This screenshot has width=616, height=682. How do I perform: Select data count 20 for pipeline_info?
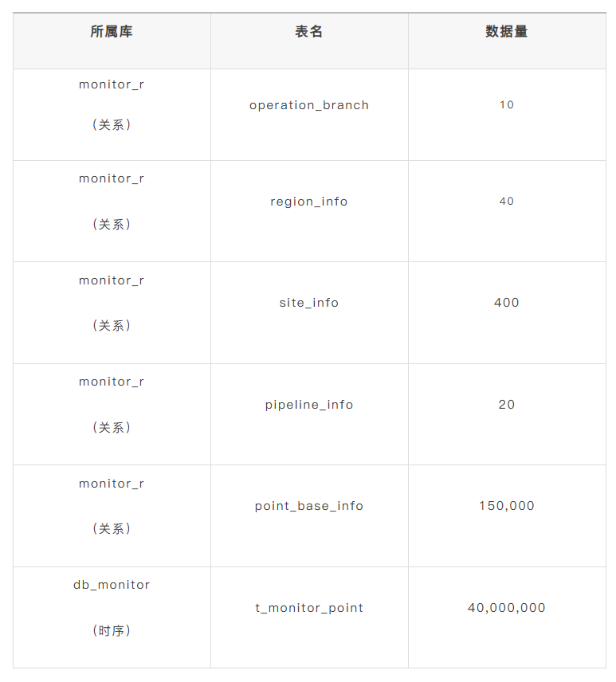click(x=507, y=405)
